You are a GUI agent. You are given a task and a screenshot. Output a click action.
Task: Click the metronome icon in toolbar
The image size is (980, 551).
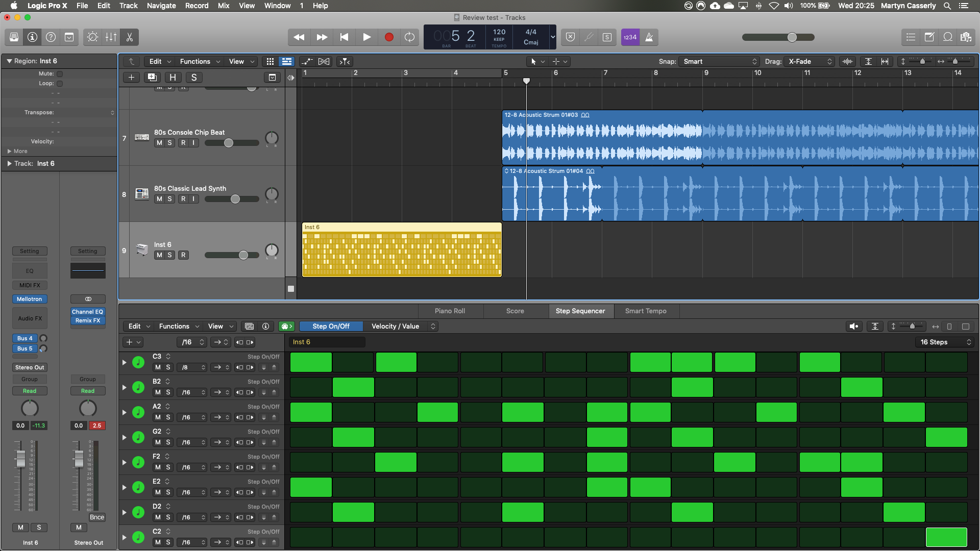(x=648, y=37)
